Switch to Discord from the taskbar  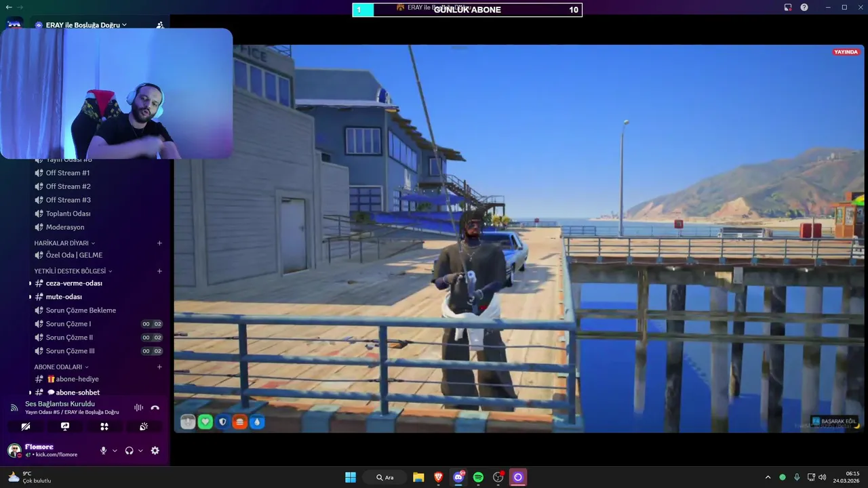coord(458,477)
